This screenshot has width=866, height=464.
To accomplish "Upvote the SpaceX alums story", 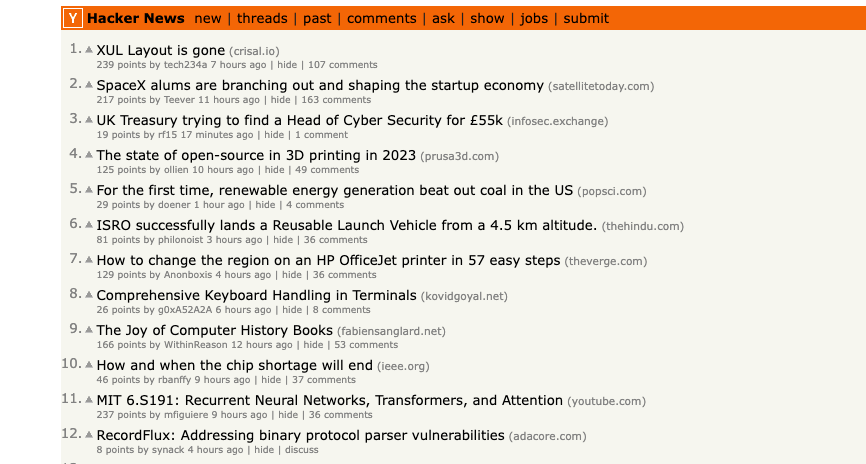I will [x=89, y=85].
